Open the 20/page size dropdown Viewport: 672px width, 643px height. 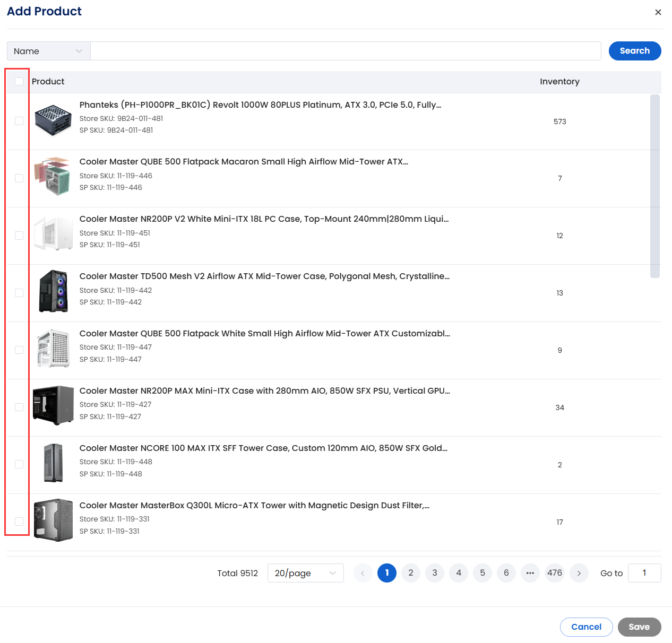coord(306,573)
